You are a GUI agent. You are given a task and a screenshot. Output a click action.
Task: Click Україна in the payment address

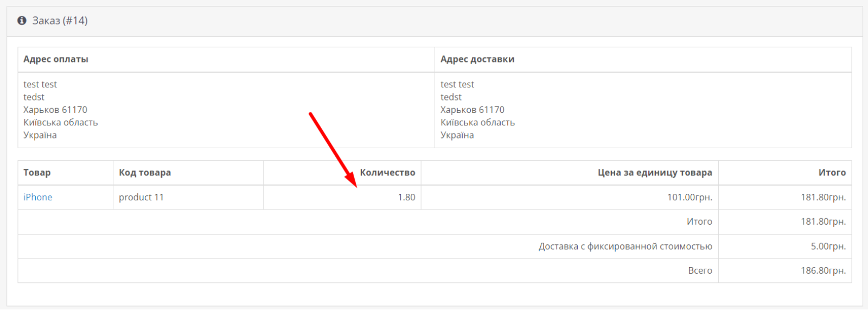click(x=40, y=135)
